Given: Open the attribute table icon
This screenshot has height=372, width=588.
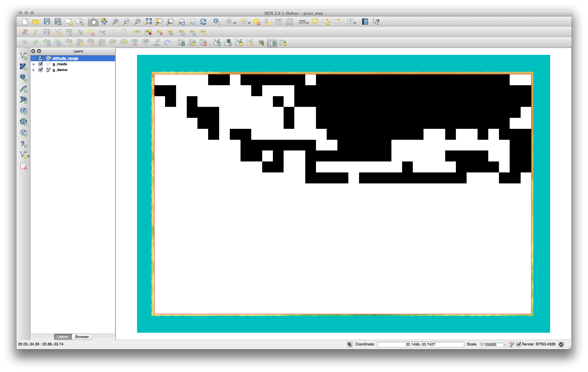Looking at the screenshot, I should pyautogui.click(x=279, y=22).
